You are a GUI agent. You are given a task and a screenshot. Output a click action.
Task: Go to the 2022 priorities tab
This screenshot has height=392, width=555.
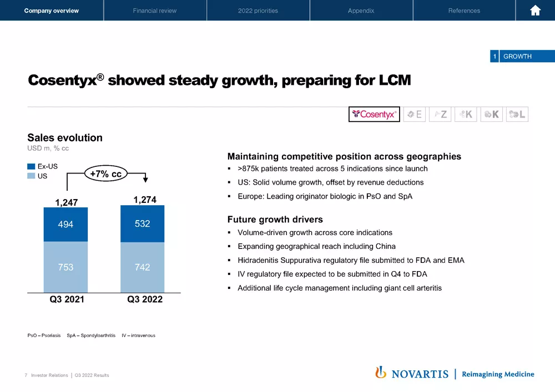click(x=258, y=11)
